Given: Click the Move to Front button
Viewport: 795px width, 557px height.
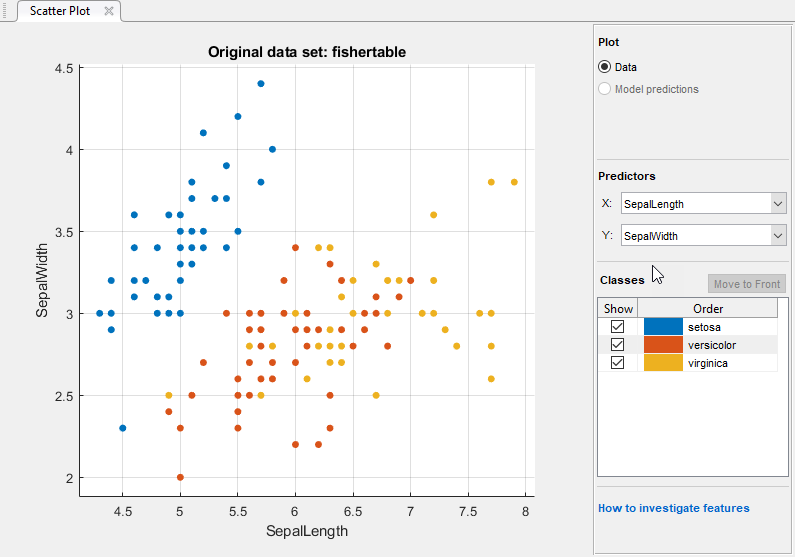Looking at the screenshot, I should coord(747,284).
